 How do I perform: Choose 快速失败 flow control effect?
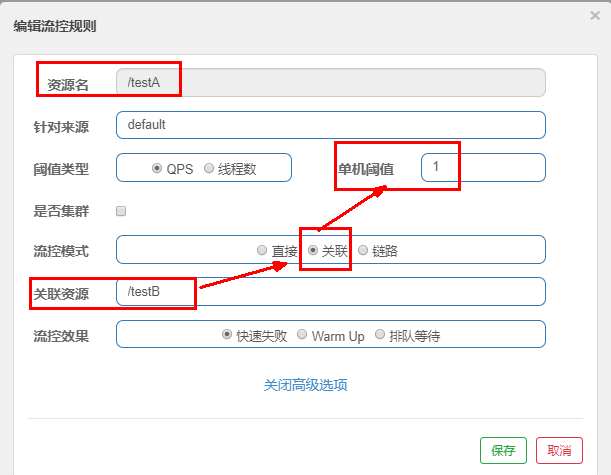pos(226,335)
